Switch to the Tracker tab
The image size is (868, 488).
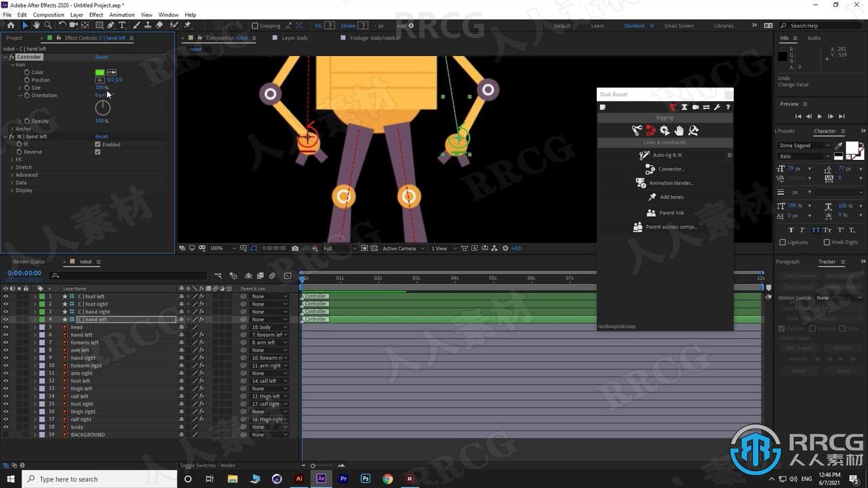click(827, 262)
